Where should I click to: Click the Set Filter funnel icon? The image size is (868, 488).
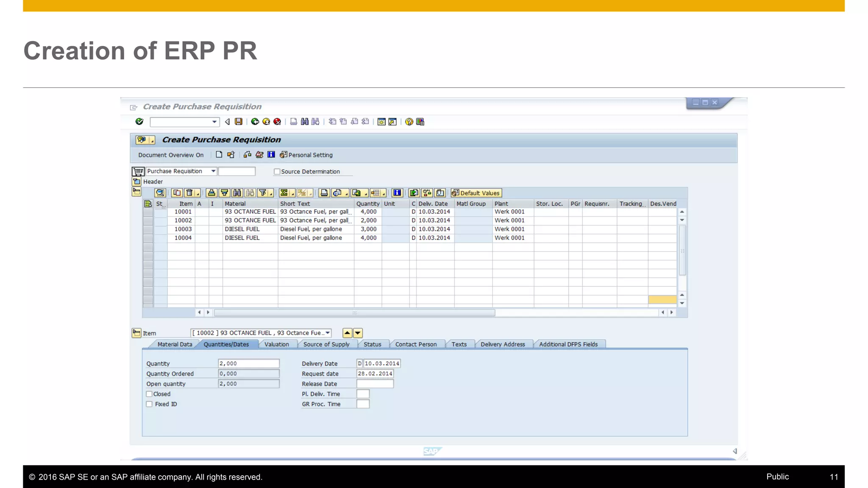pyautogui.click(x=263, y=193)
